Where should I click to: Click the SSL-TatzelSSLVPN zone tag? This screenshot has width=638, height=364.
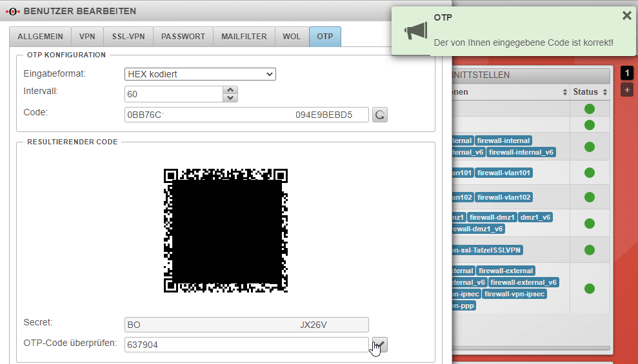[486, 250]
